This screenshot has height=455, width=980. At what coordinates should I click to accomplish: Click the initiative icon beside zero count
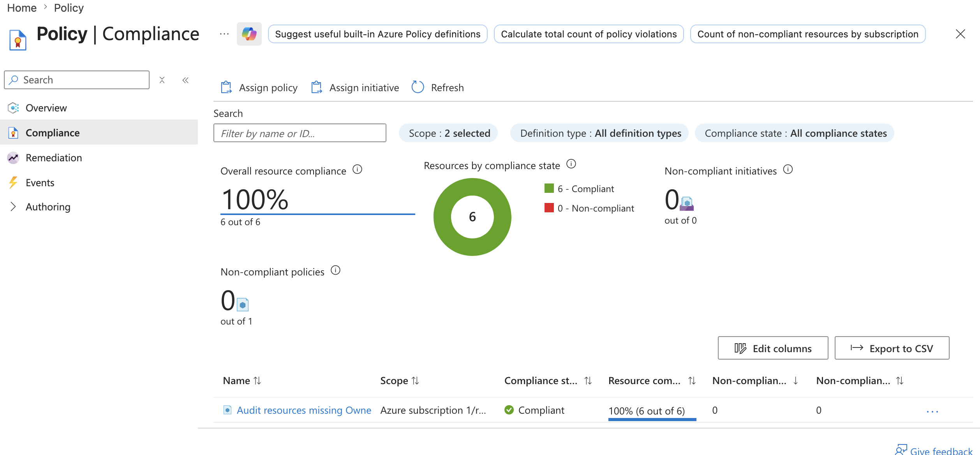[x=687, y=204]
